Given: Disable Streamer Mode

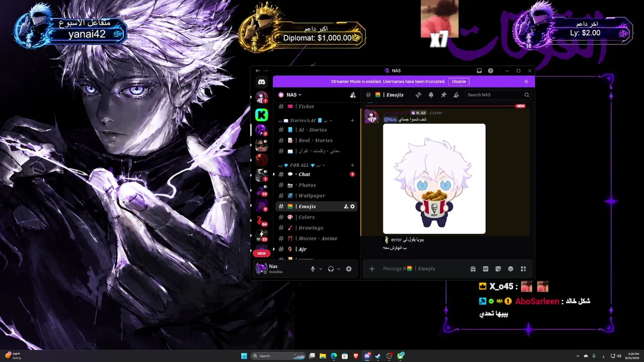Looking at the screenshot, I should [459, 81].
